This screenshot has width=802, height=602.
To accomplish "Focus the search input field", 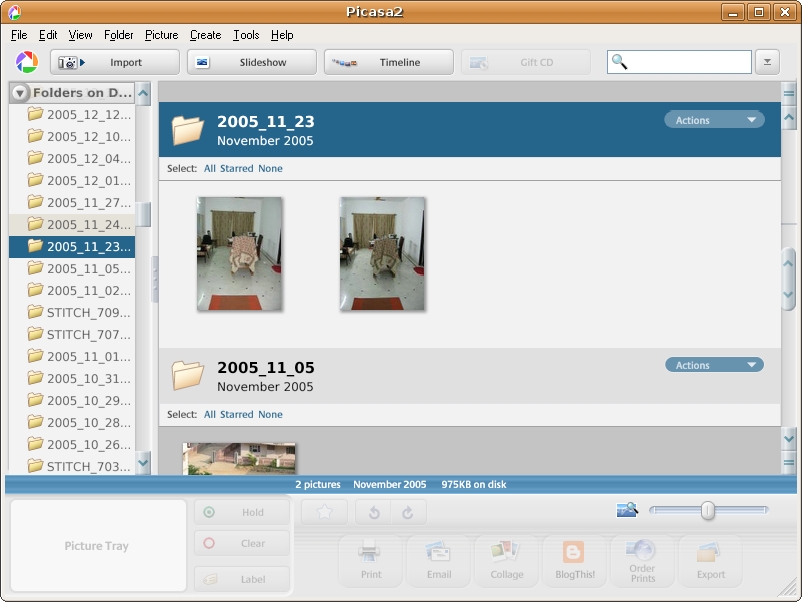I will [x=679, y=62].
